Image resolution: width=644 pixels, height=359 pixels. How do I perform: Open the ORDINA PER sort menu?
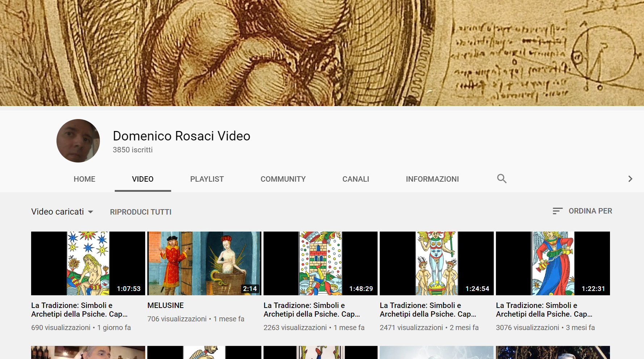pos(582,211)
